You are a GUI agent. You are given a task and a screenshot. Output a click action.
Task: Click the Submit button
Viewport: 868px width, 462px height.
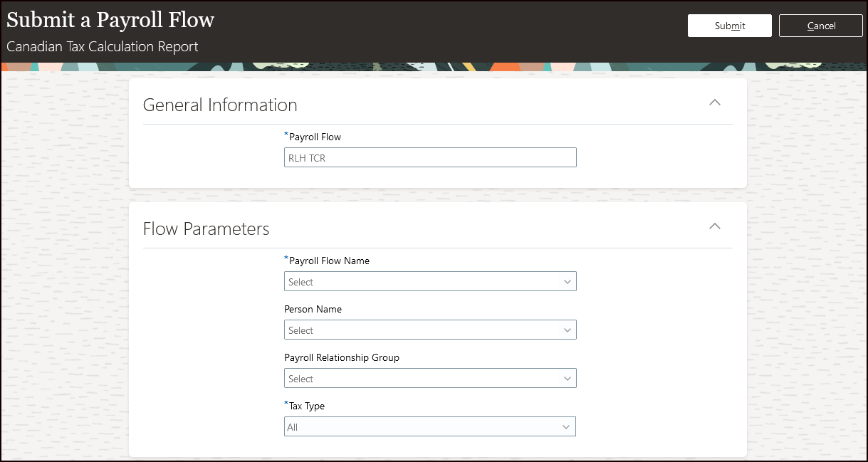(x=730, y=26)
